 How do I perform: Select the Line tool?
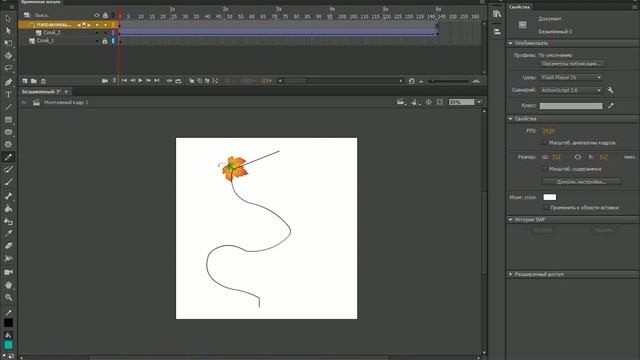[8, 107]
